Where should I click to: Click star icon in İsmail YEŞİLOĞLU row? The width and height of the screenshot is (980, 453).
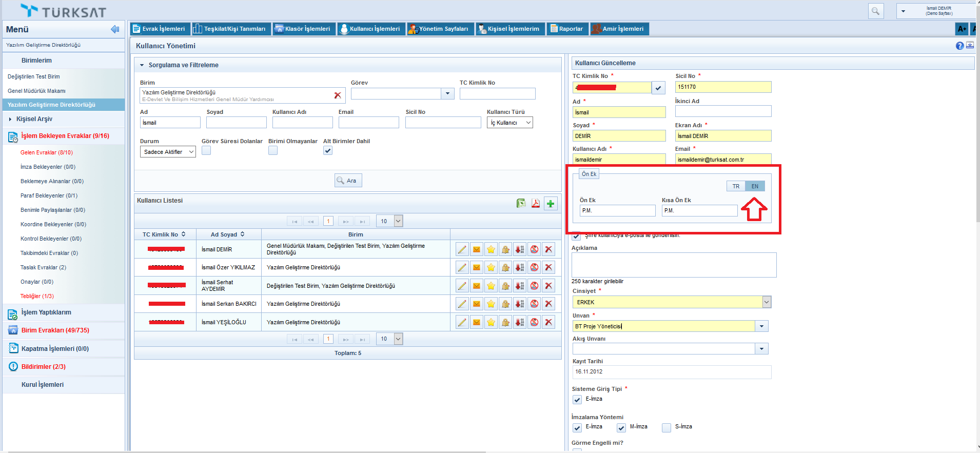click(x=491, y=322)
